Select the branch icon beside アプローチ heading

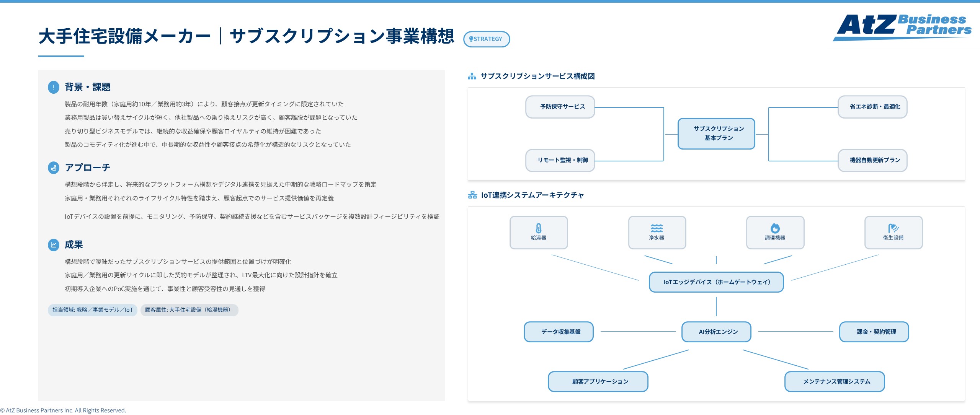[53, 167]
